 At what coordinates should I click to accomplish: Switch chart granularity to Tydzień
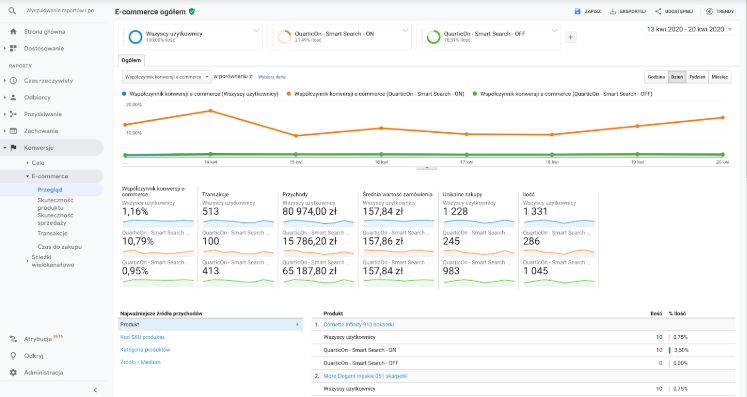(697, 77)
